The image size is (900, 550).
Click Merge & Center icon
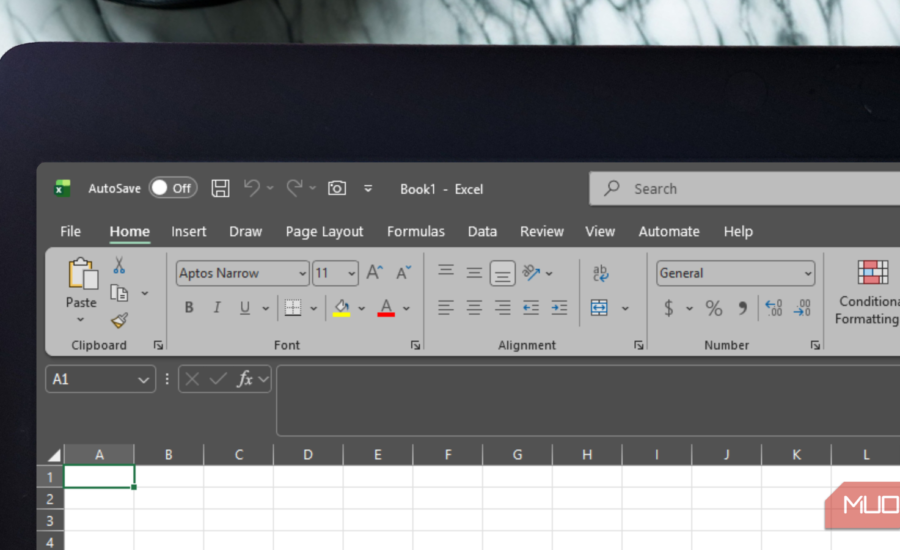pos(599,308)
